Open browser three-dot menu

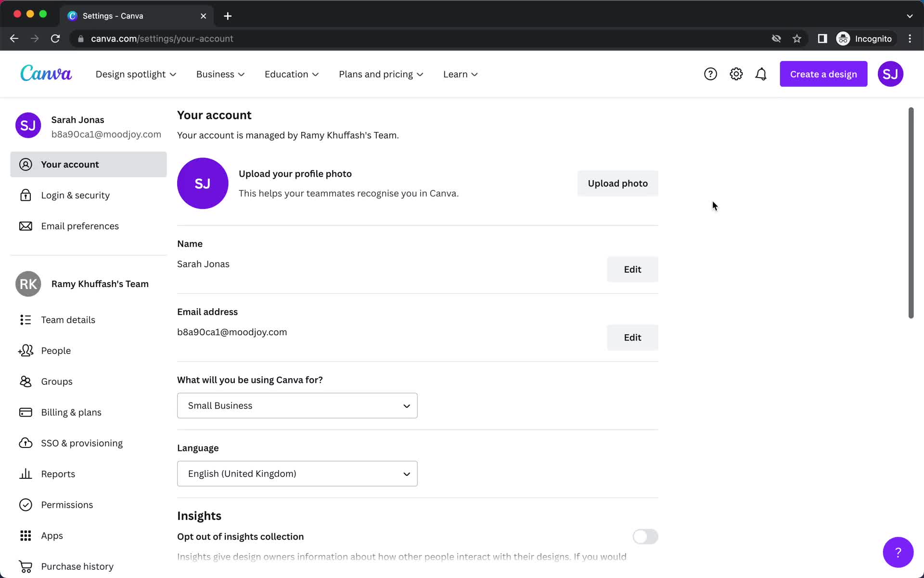pyautogui.click(x=910, y=39)
